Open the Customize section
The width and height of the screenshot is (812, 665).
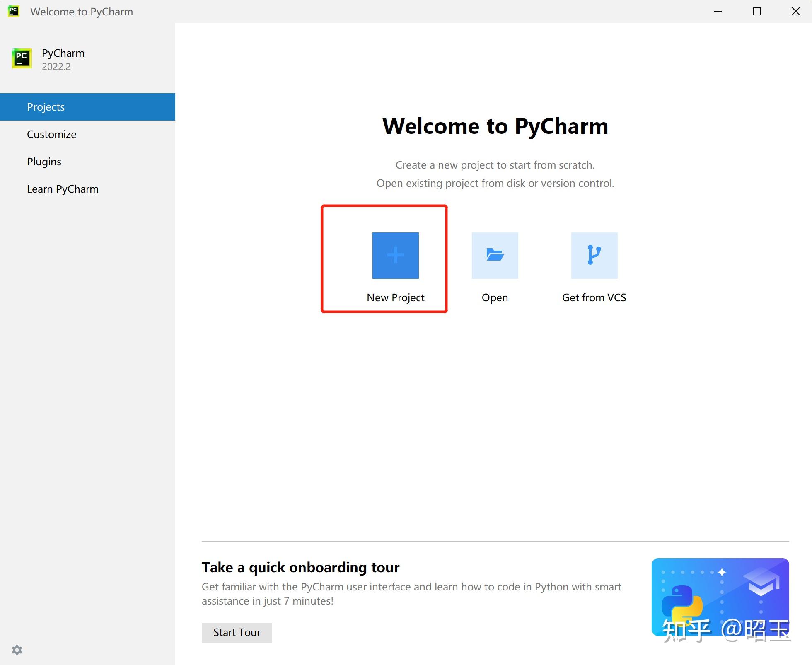(x=51, y=134)
